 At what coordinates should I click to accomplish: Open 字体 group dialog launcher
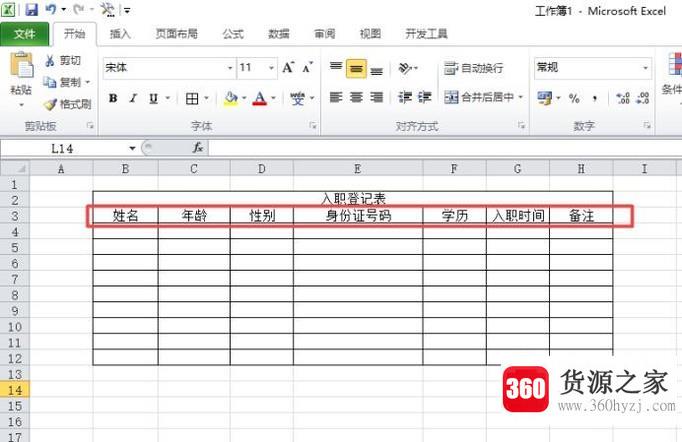[313, 126]
